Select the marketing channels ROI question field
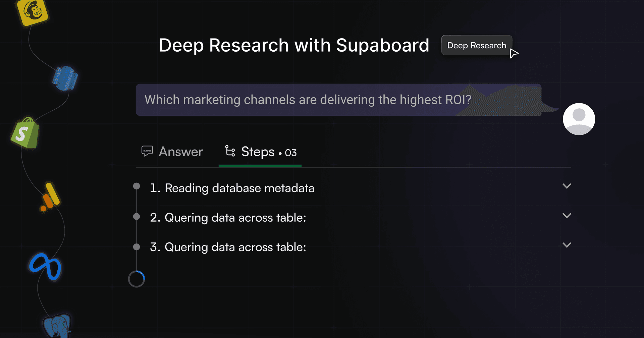 tap(338, 100)
